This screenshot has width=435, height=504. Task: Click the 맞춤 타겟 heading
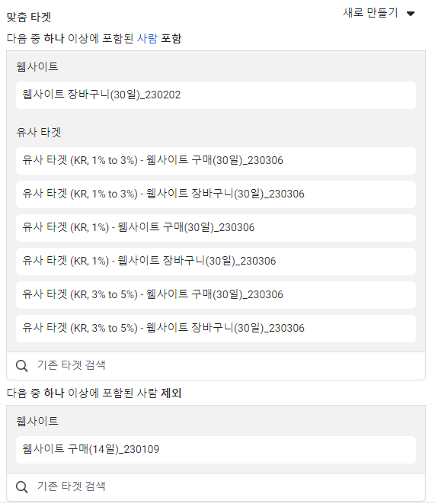(29, 17)
